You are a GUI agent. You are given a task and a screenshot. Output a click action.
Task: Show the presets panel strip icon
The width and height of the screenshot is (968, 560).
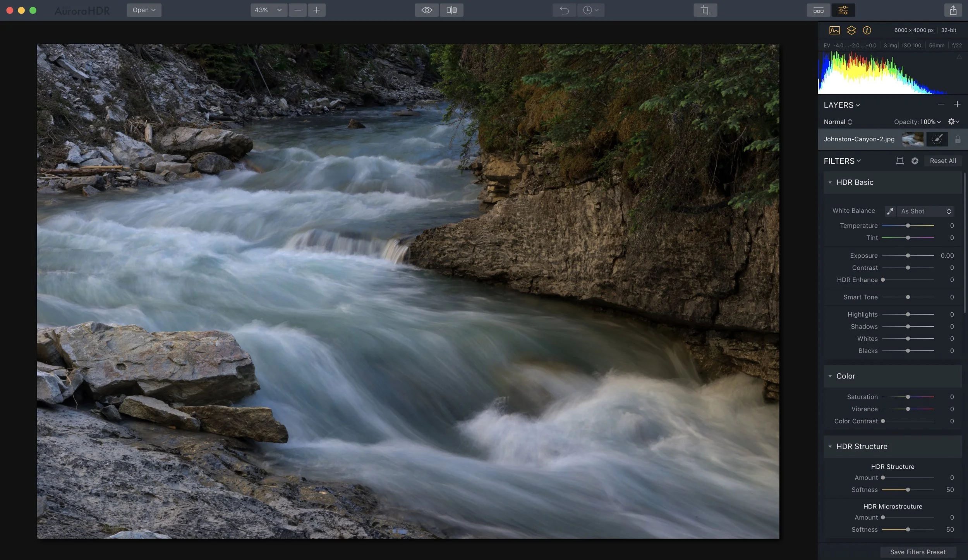(x=818, y=10)
